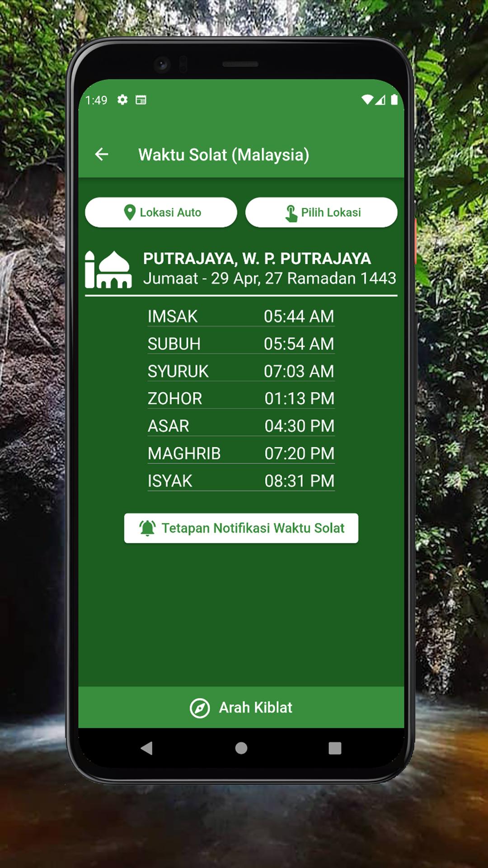Open Tetapan Notifikasi Waktu Solat

tap(241, 528)
